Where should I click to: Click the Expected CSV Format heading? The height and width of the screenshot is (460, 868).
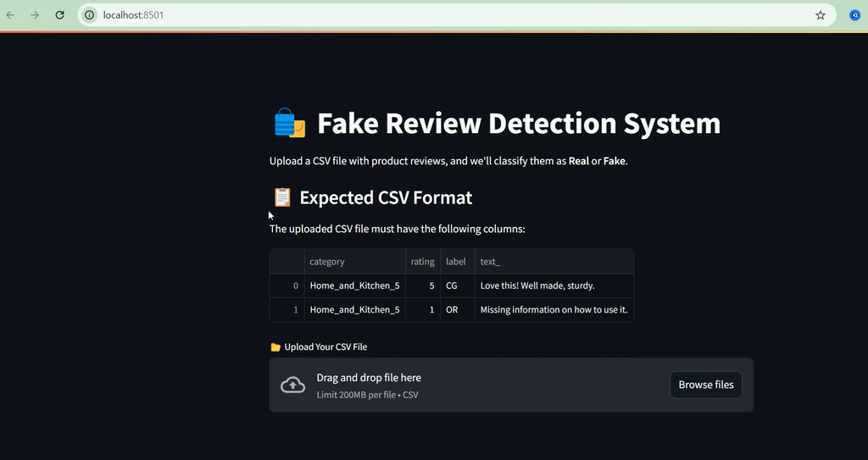386,197
